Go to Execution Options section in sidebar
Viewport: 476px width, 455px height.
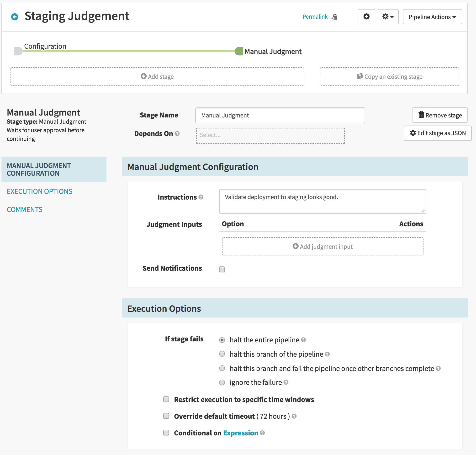(40, 191)
